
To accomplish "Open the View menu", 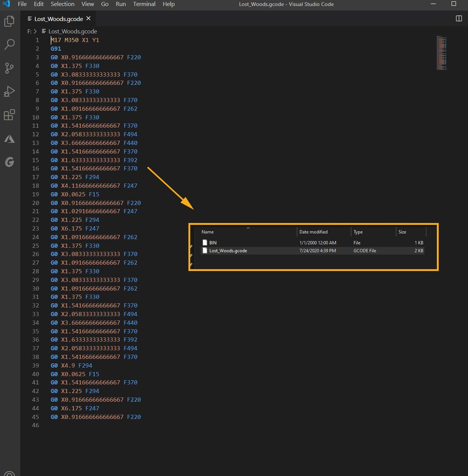I will [x=87, y=4].
